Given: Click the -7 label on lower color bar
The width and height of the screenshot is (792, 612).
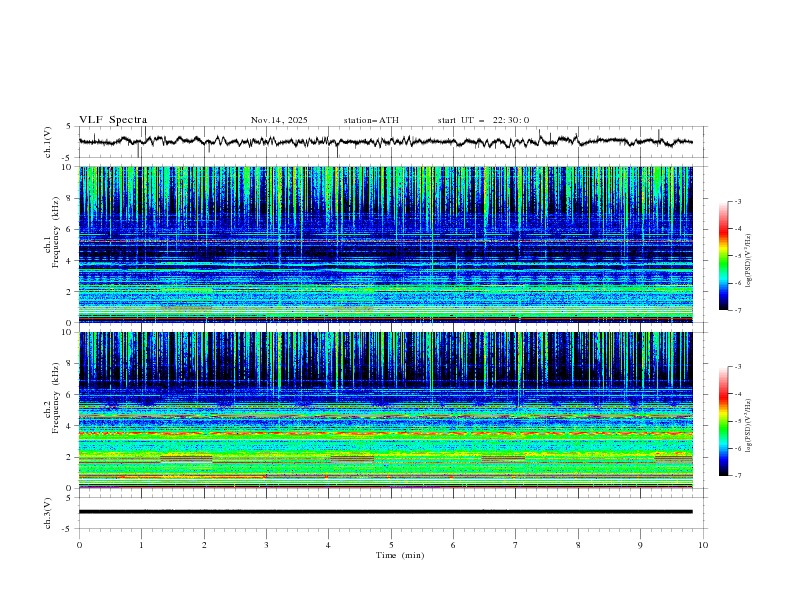Looking at the screenshot, I should tap(738, 476).
